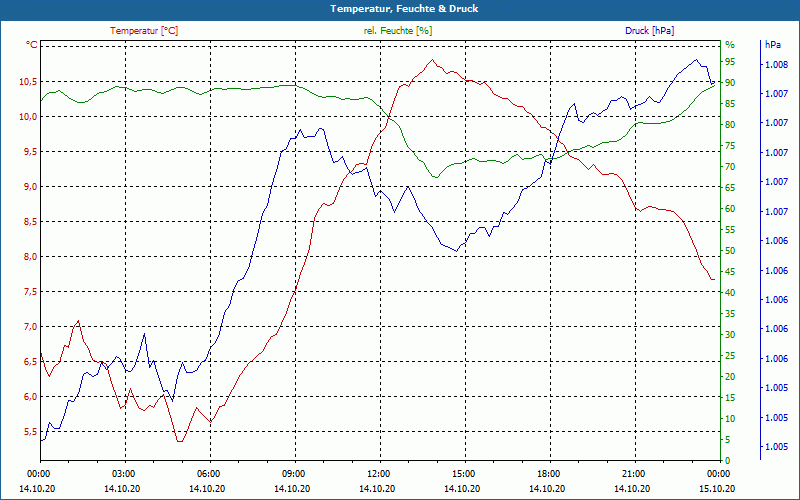Click the '7,0' temperature axis value
Screen dimensions: 800x500
[31, 327]
